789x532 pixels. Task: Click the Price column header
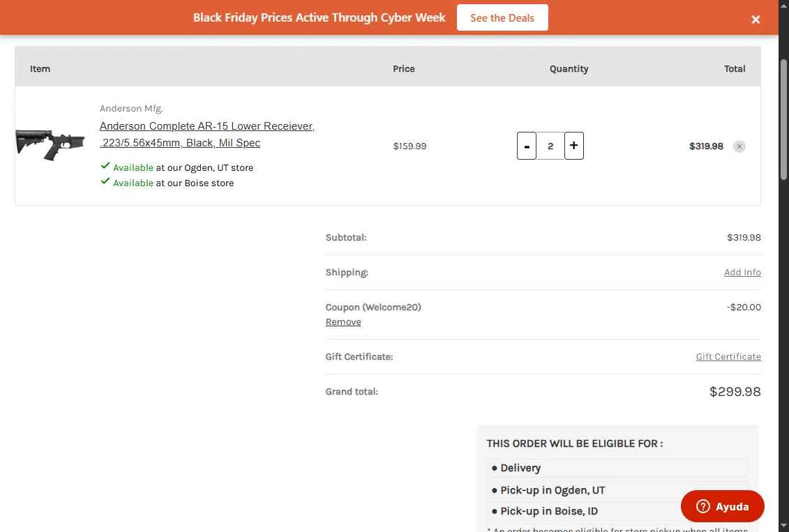coord(403,69)
